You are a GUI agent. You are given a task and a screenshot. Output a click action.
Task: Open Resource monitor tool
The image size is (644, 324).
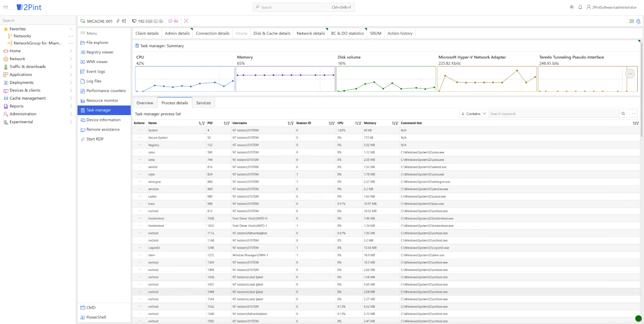tap(104, 101)
